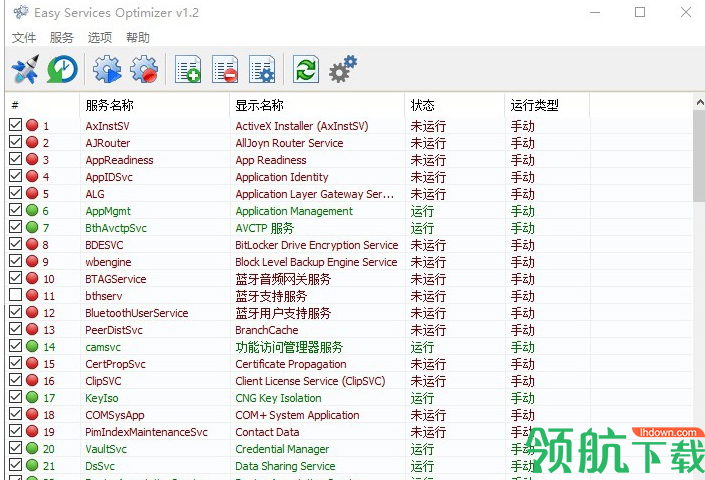Image resolution: width=705 pixels, height=480 pixels.
Task: Click the green refresh list icon
Action: click(x=306, y=69)
